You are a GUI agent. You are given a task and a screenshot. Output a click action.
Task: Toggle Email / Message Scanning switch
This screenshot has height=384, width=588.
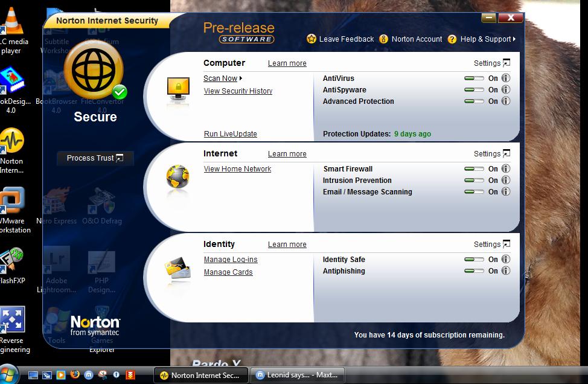tap(474, 192)
